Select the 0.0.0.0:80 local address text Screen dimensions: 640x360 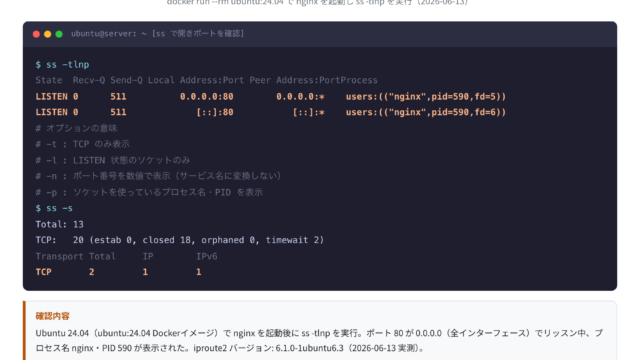coord(207,96)
